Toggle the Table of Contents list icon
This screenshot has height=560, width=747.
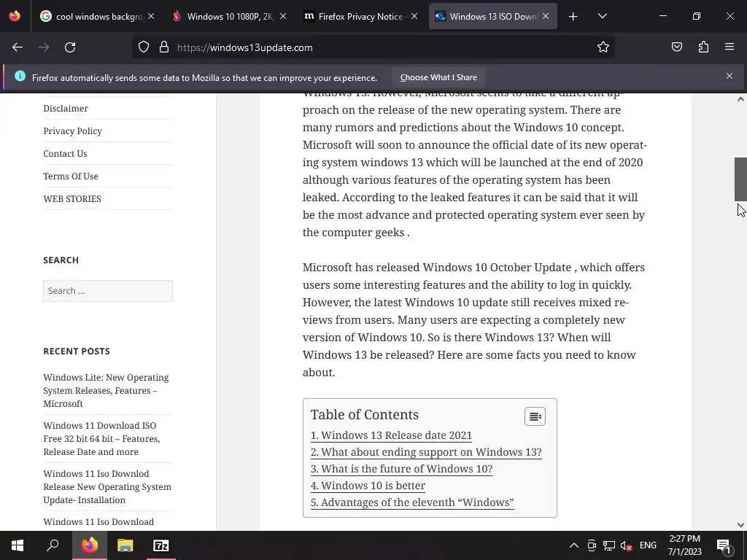tap(535, 416)
